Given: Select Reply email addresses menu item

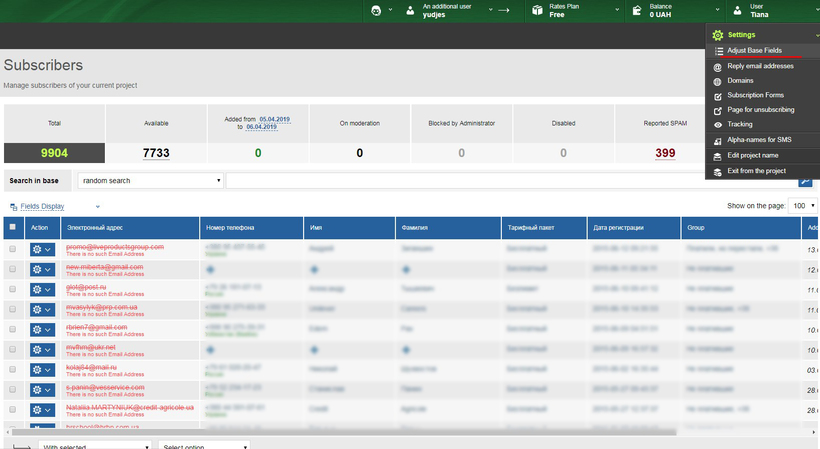Looking at the screenshot, I should (762, 66).
